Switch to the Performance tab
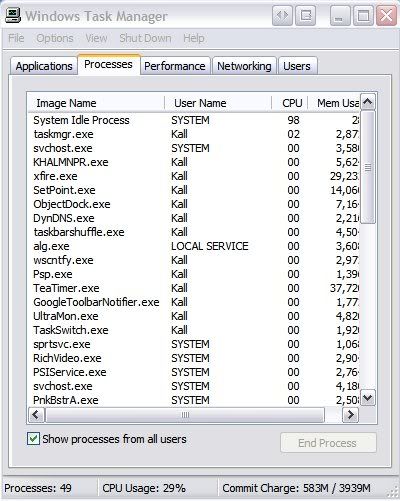The width and height of the screenshot is (400, 501). click(175, 66)
